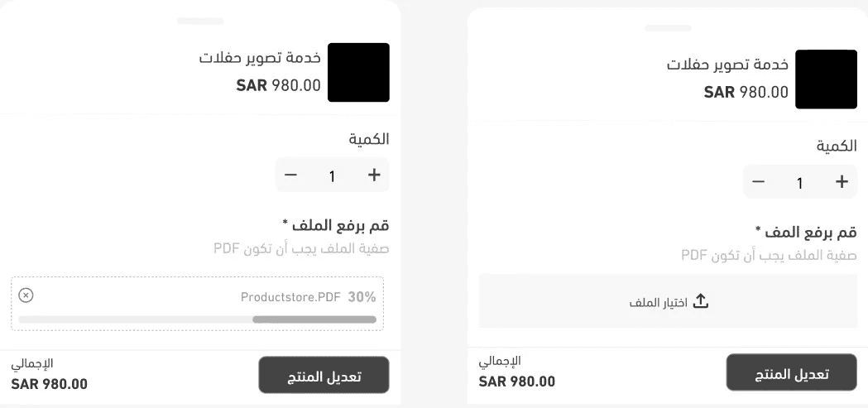Grab the top drag handle of the اختيار الملف sheet
The image size is (868, 408).
pos(668,28)
